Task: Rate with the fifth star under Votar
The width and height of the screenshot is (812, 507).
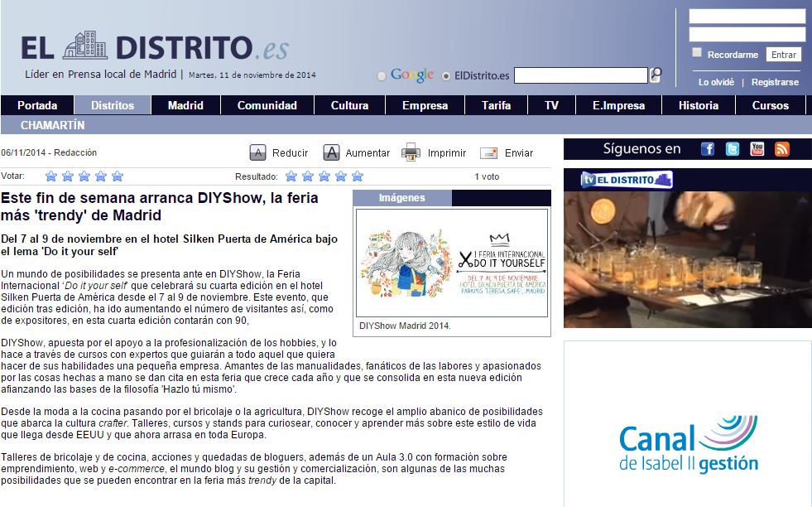Action: pyautogui.click(x=118, y=176)
